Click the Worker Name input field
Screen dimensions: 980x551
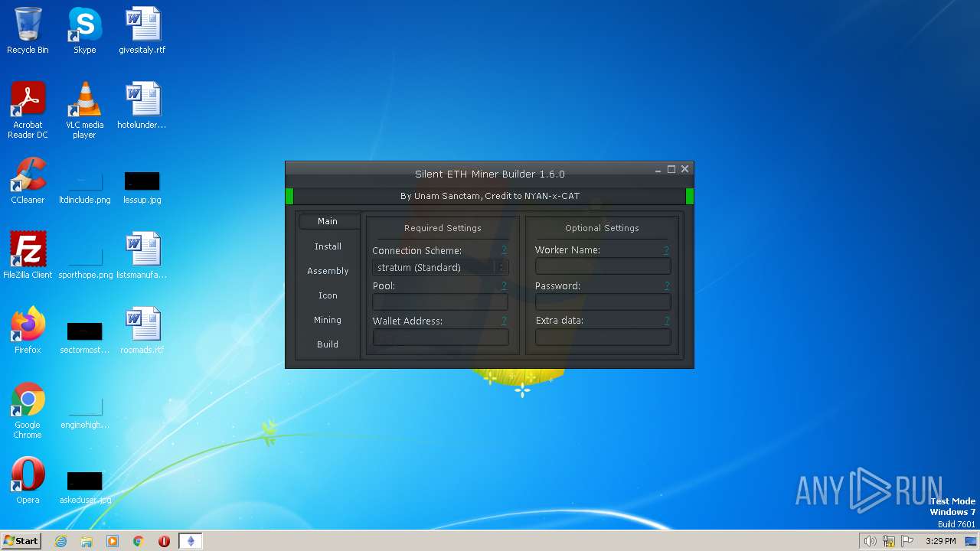(603, 266)
